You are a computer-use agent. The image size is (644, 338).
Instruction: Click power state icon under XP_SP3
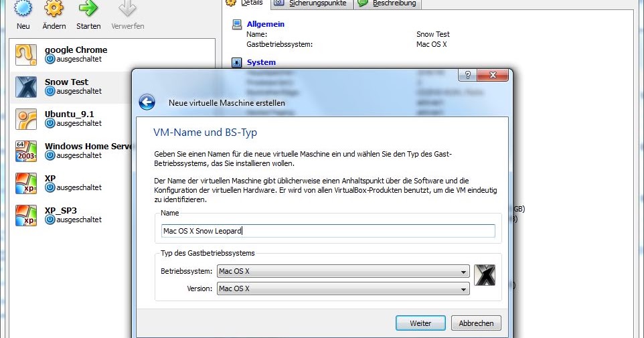(50, 220)
